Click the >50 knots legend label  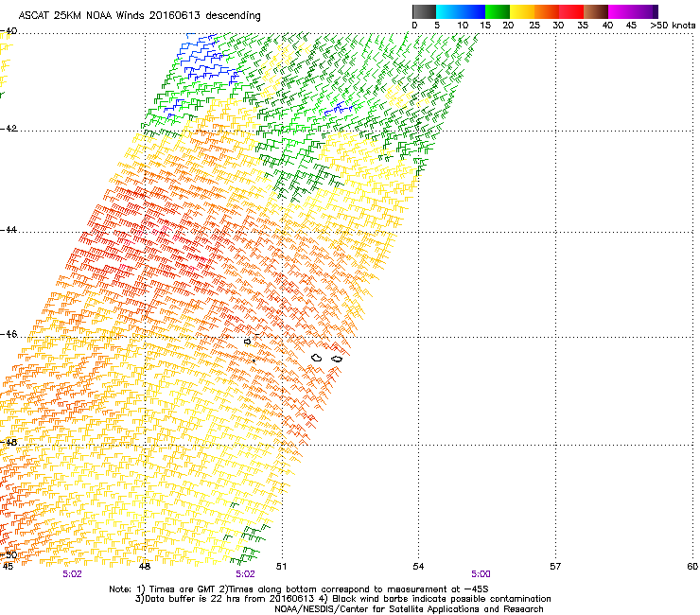[673, 26]
